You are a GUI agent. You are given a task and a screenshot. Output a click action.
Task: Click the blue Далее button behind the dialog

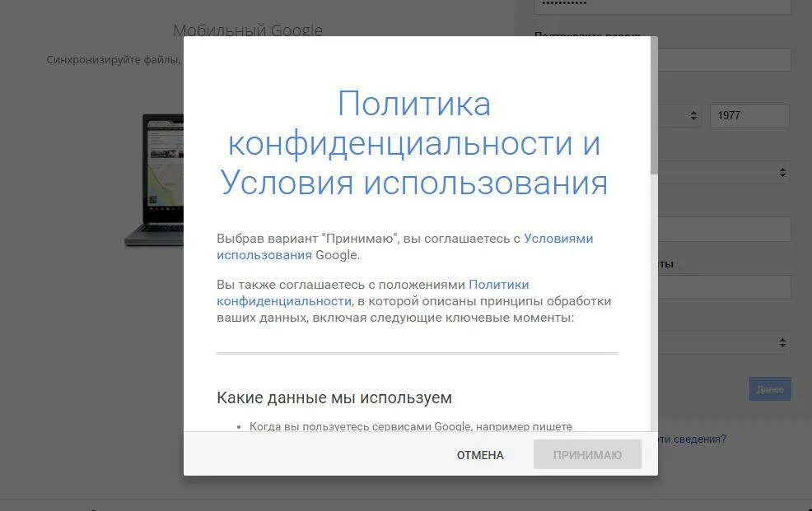coord(770,389)
